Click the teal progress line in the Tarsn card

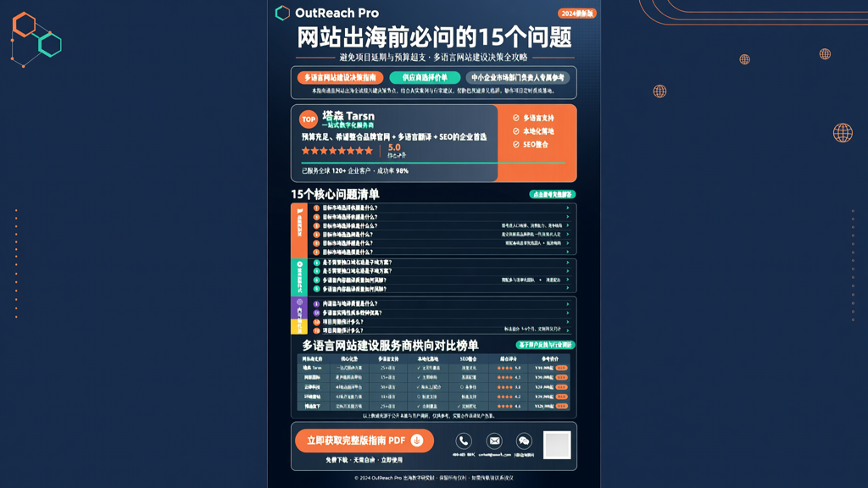tap(433, 163)
